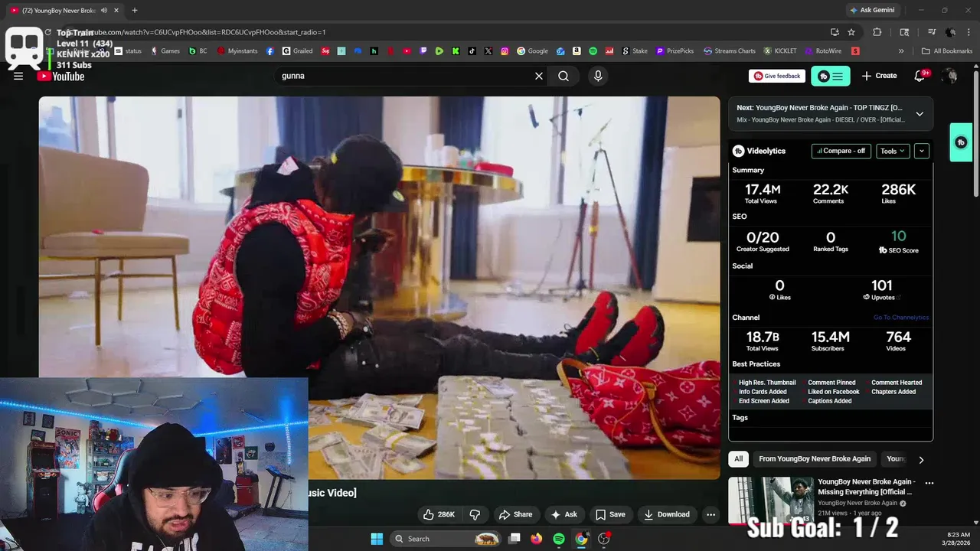Save video to playlist

[x=610, y=514]
